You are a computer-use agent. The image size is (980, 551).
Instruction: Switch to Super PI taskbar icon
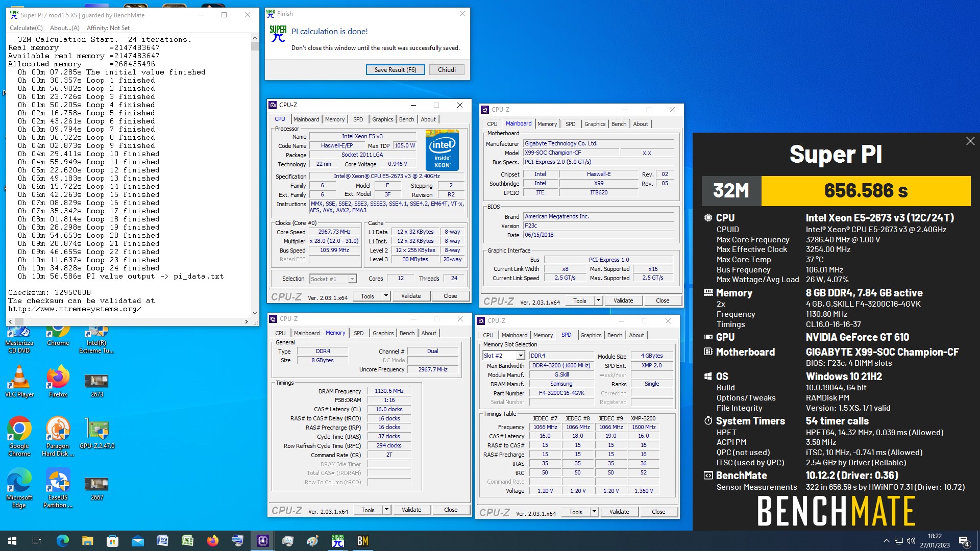click(x=338, y=541)
